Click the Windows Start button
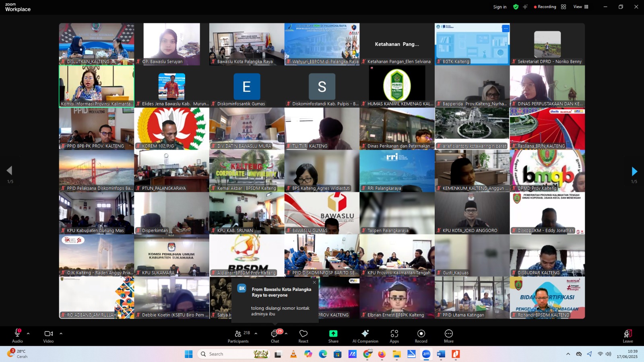Screen dimensions: 644x362 click(188, 354)
